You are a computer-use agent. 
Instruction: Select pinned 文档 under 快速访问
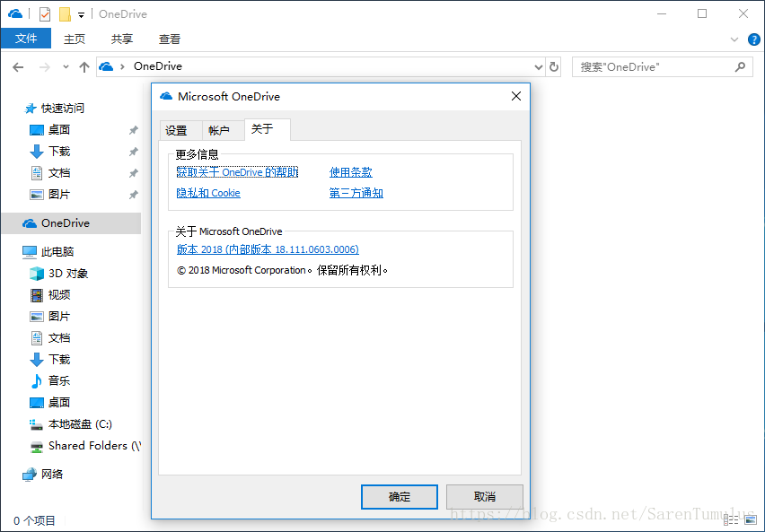(x=59, y=172)
